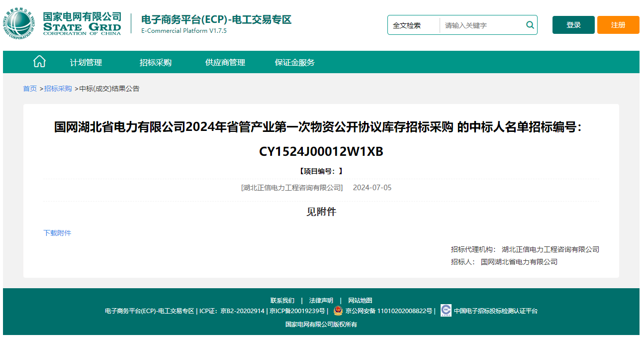Image resolution: width=644 pixels, height=338 pixels.
Task: Click the 登录 button
Action: [573, 25]
